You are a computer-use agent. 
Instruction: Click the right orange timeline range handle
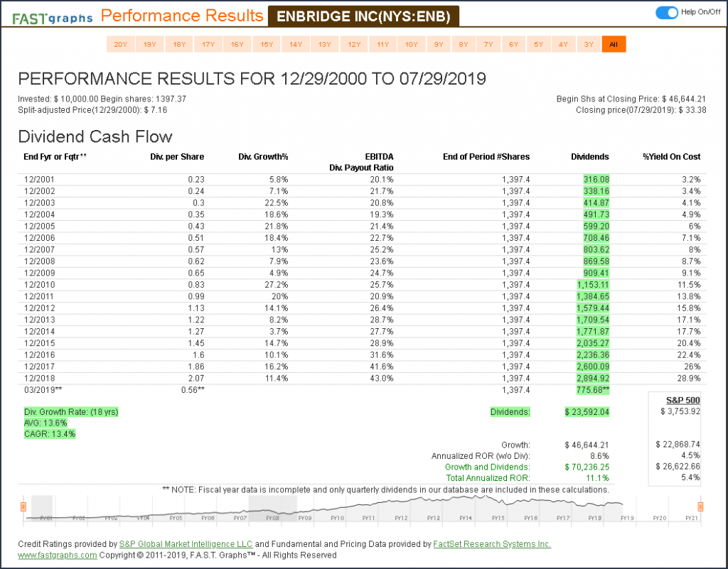click(x=700, y=506)
